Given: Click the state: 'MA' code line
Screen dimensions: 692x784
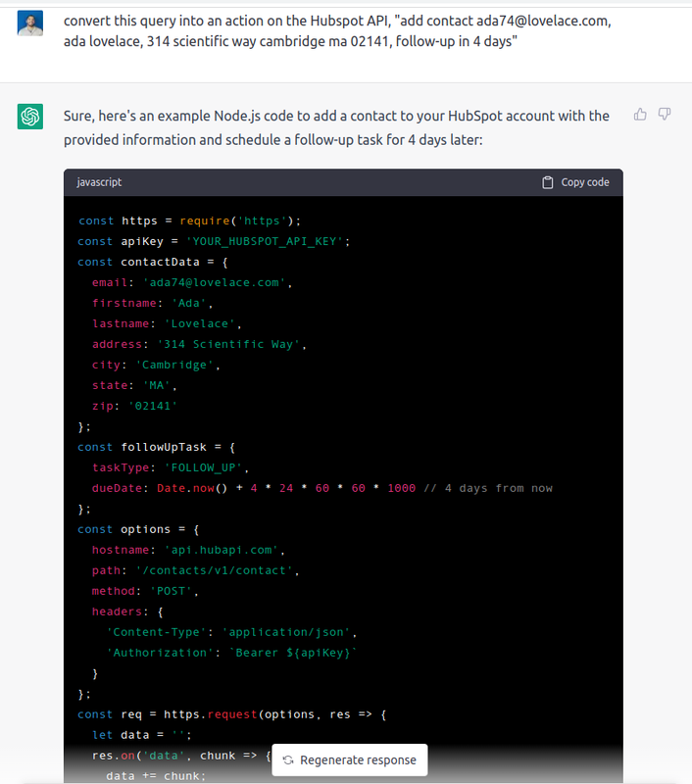Looking at the screenshot, I should [134, 385].
